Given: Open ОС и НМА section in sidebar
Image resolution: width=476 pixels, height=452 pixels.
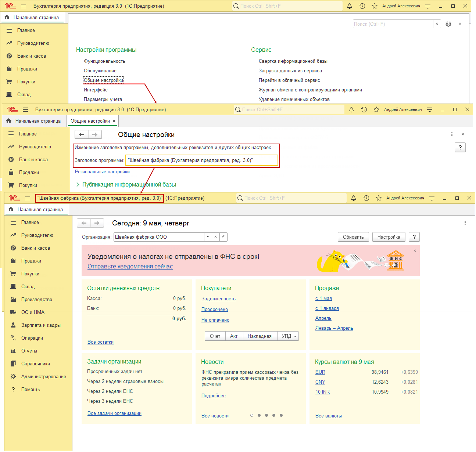Looking at the screenshot, I should [x=33, y=312].
